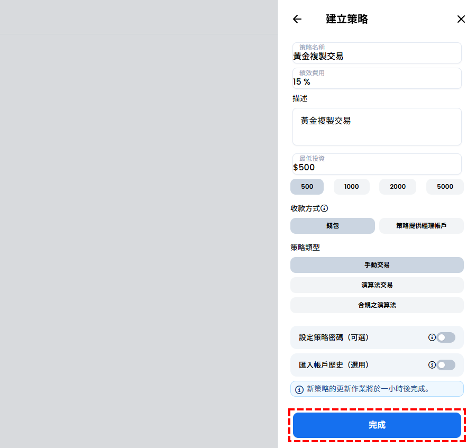Viewport: 476px width, 448px height.
Task: Click the info icon beside 設定策略密碼
Action: (x=432, y=337)
